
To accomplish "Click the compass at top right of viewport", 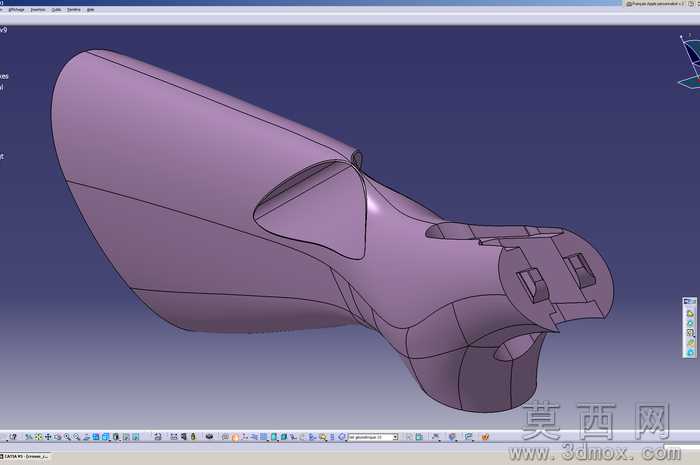I will coord(690,62).
